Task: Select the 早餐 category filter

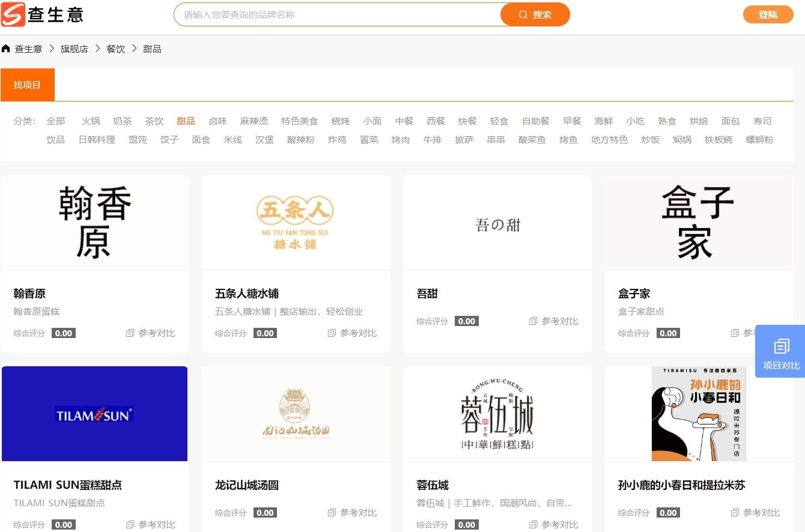Action: pos(573,121)
